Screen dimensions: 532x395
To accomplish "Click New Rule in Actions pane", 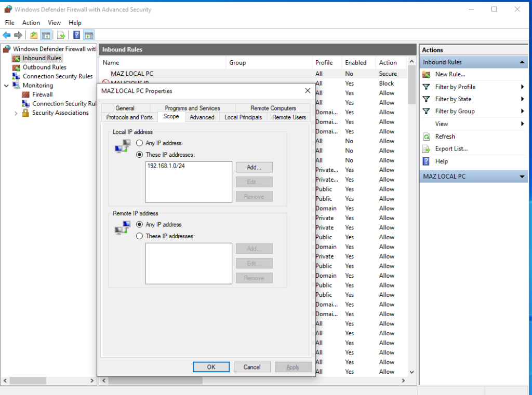I will coord(450,74).
